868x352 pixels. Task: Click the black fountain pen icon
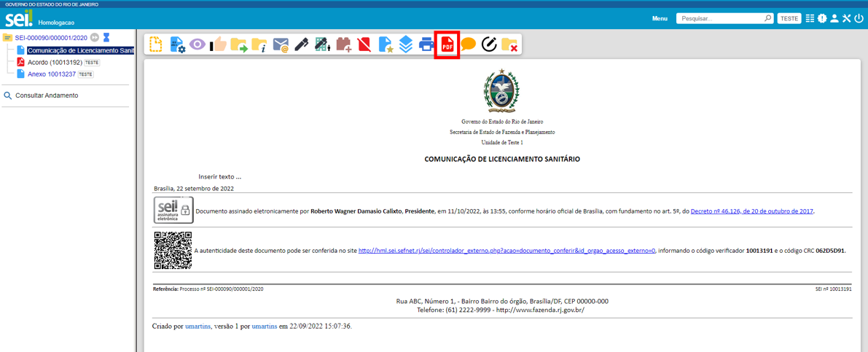point(302,45)
